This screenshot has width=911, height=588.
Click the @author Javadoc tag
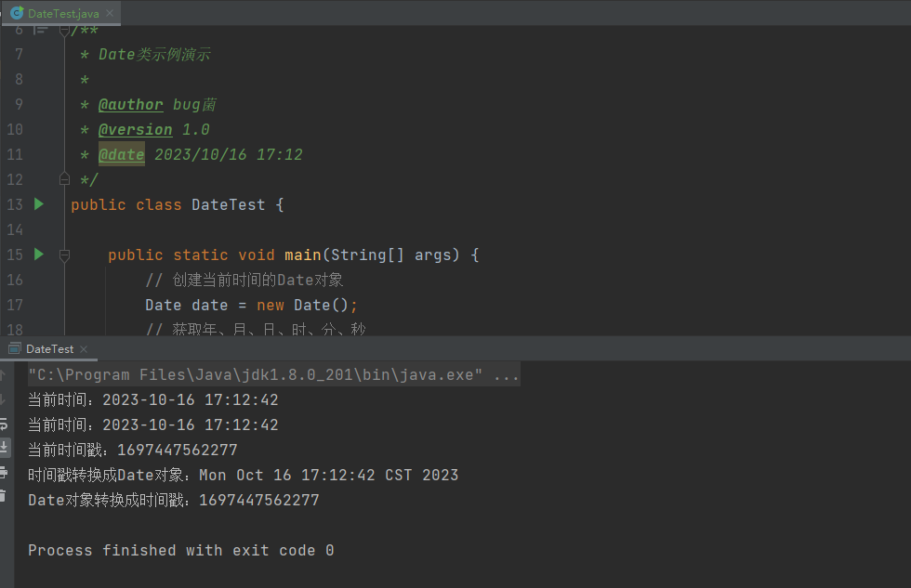tap(131, 104)
